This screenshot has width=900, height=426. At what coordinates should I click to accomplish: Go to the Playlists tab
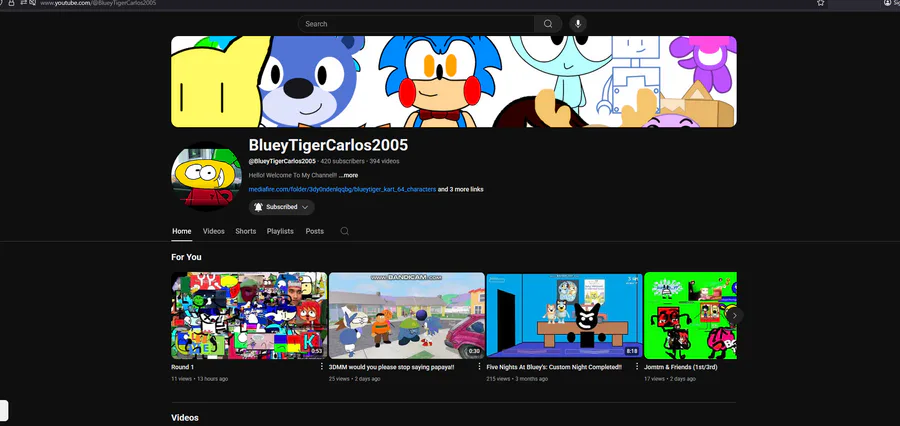[x=280, y=231]
